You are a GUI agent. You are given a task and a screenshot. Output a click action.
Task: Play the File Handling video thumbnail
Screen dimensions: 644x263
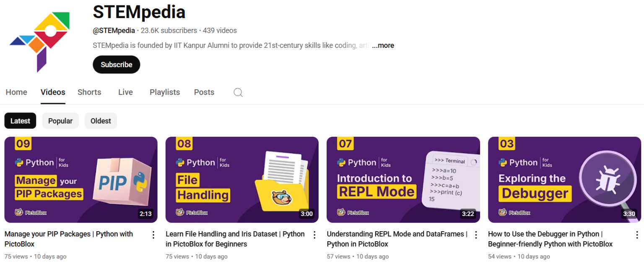(242, 179)
